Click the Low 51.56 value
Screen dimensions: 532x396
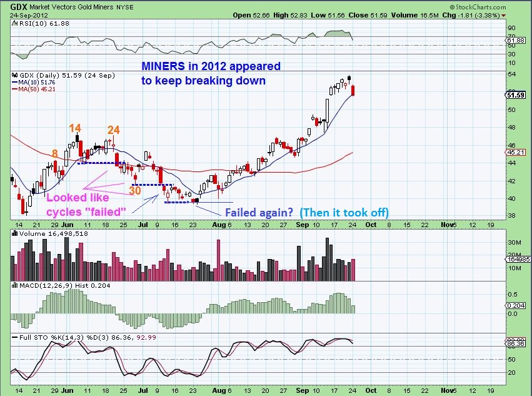click(x=326, y=15)
